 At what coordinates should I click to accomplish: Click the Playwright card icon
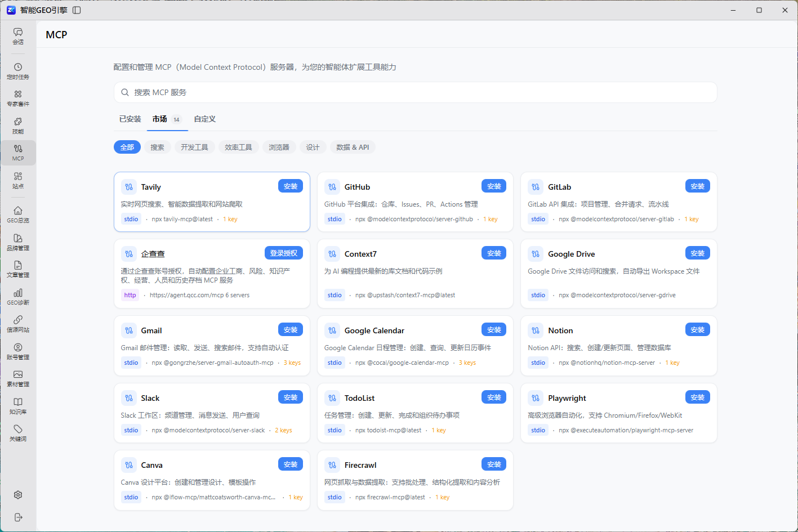(536, 398)
